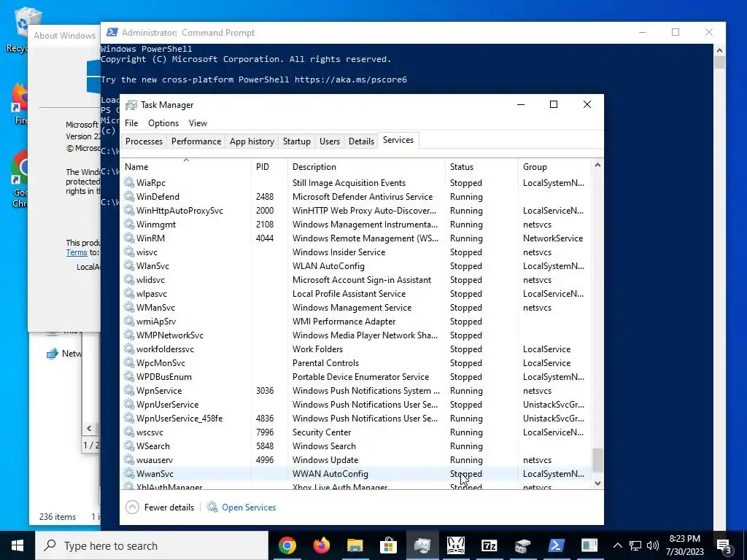Switch to the Users tab
Viewport: 747px width, 560px height.
pos(330,141)
